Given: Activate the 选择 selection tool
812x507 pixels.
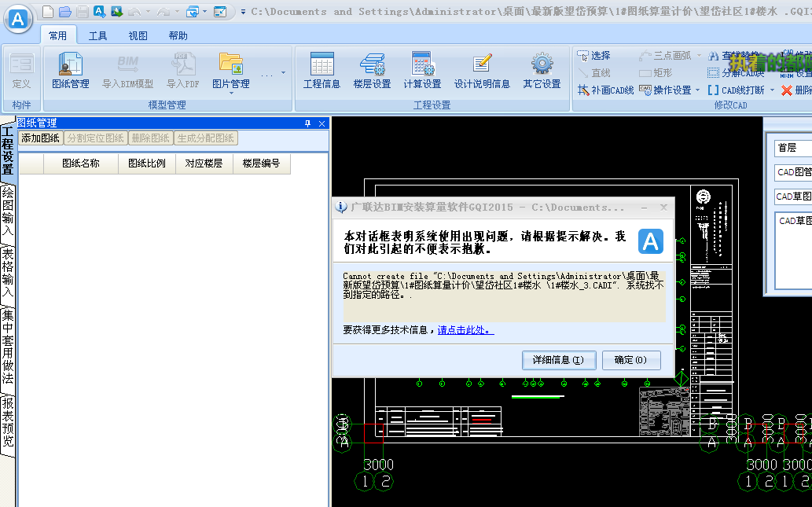Looking at the screenshot, I should tap(594, 55).
